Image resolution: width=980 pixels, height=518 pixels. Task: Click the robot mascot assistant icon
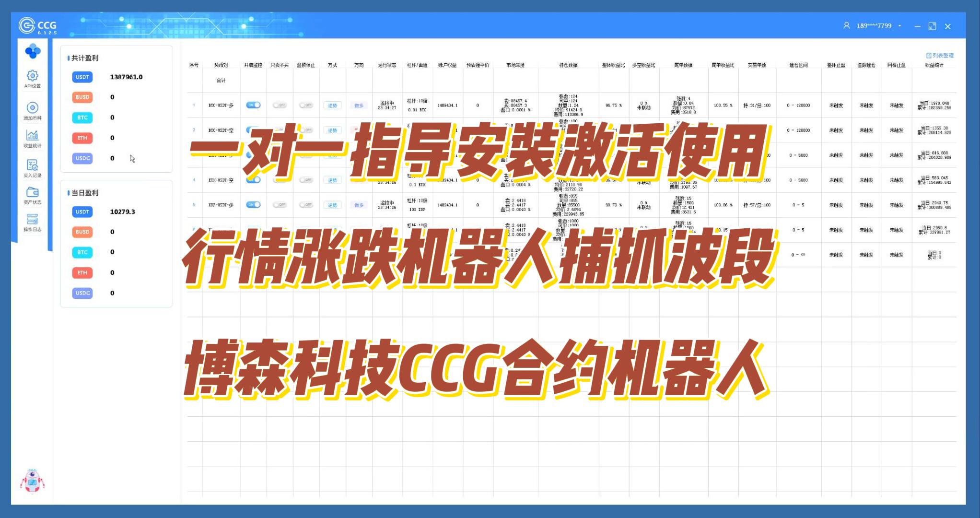pos(32,481)
